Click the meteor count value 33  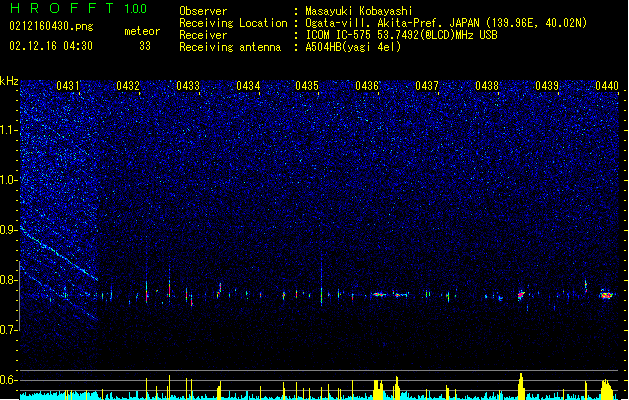click(x=145, y=46)
